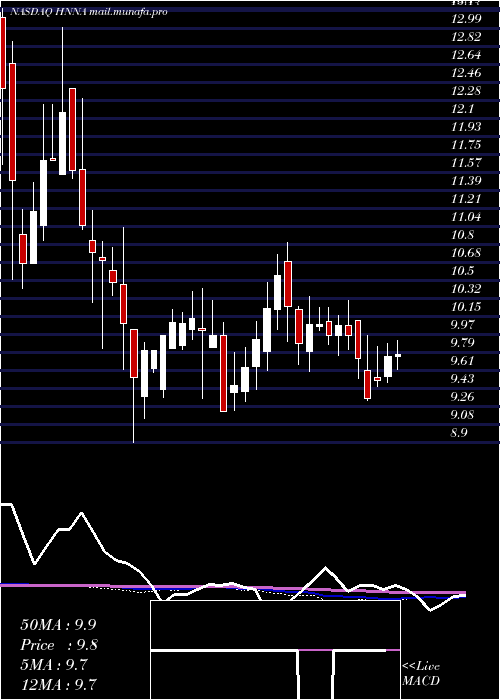Select the 12.46 price axis label
Image resolution: width=500 pixels, height=700 pixels.
(466, 73)
